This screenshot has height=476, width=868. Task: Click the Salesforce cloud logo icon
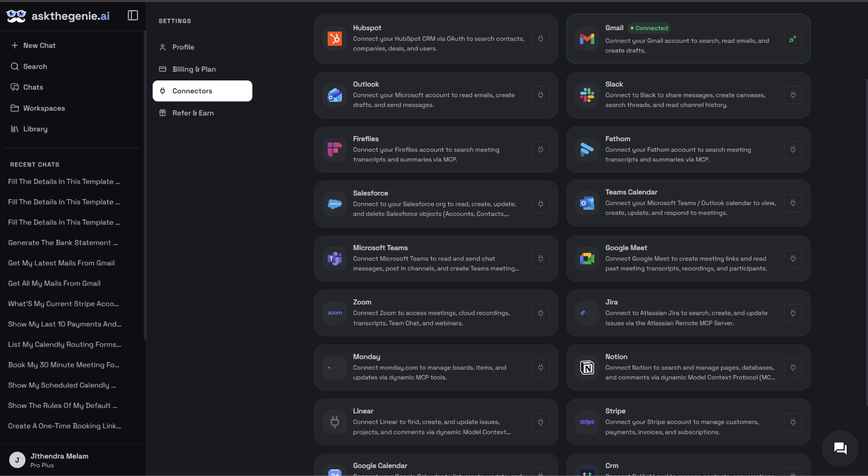pyautogui.click(x=335, y=204)
